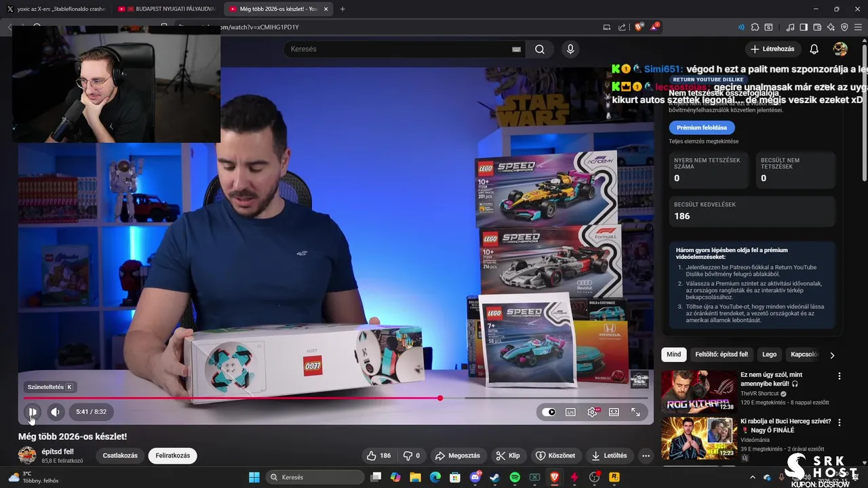Click the Windows taskbar Keresés search box
Viewport: 868px width, 488px height.
[x=313, y=477]
